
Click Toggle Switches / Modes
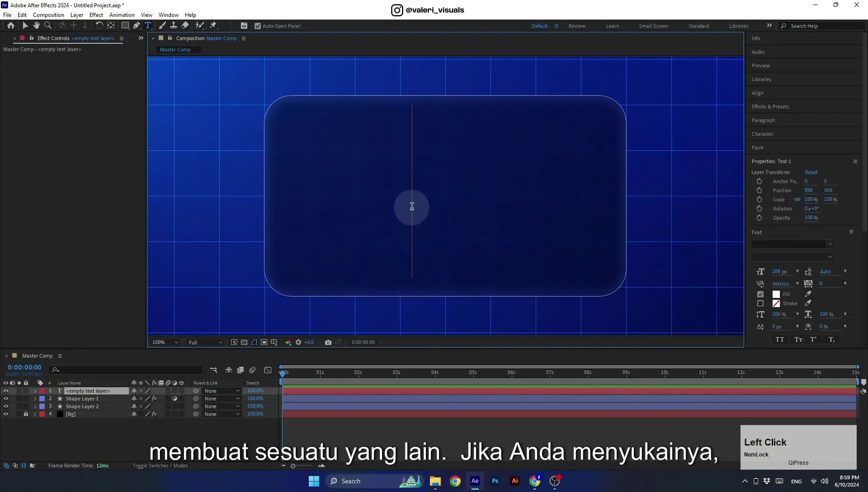coord(160,466)
